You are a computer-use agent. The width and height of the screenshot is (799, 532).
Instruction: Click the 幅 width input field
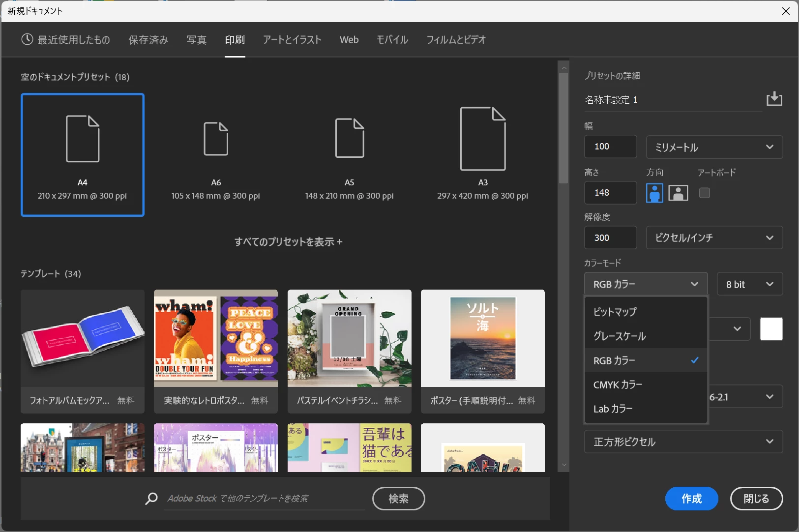tap(611, 147)
